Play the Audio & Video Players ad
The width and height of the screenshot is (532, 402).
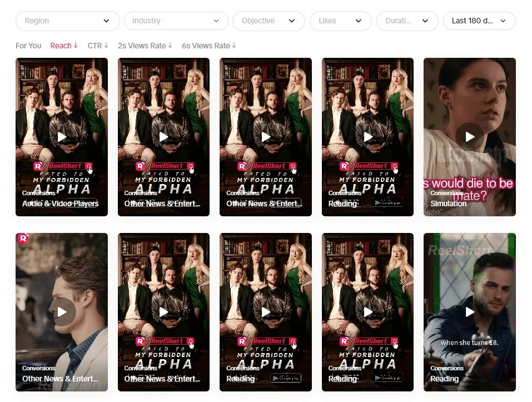click(62, 137)
